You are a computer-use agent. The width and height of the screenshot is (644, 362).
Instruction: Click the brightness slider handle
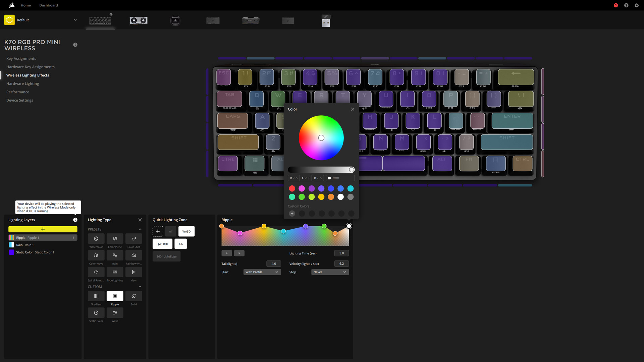[352, 170]
